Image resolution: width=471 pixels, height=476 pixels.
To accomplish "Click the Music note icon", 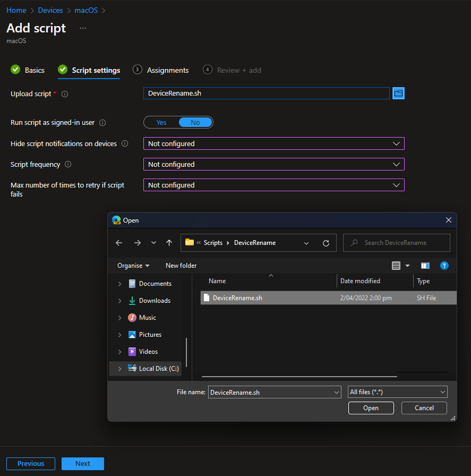I will [132, 318].
